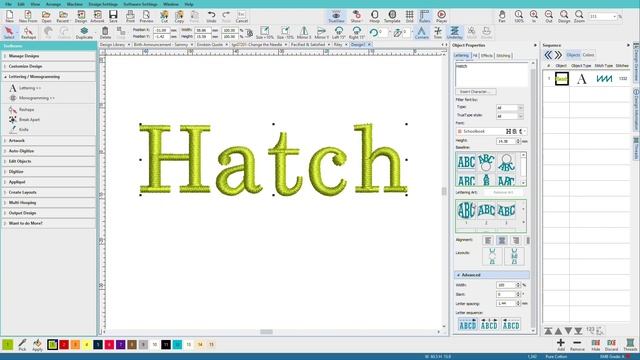Toggle the Grid display
640x360 pixels.
[409, 16]
